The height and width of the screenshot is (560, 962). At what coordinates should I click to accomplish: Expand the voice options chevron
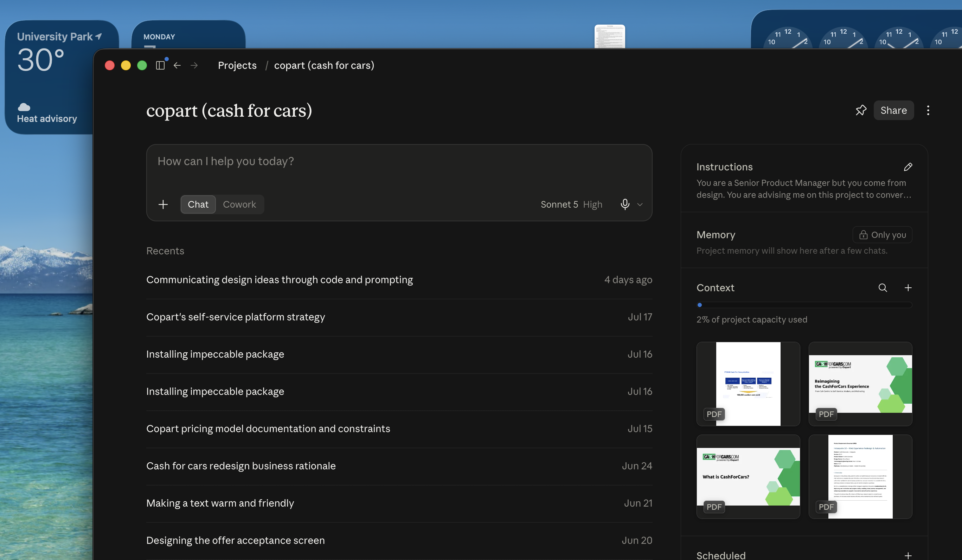(x=640, y=204)
